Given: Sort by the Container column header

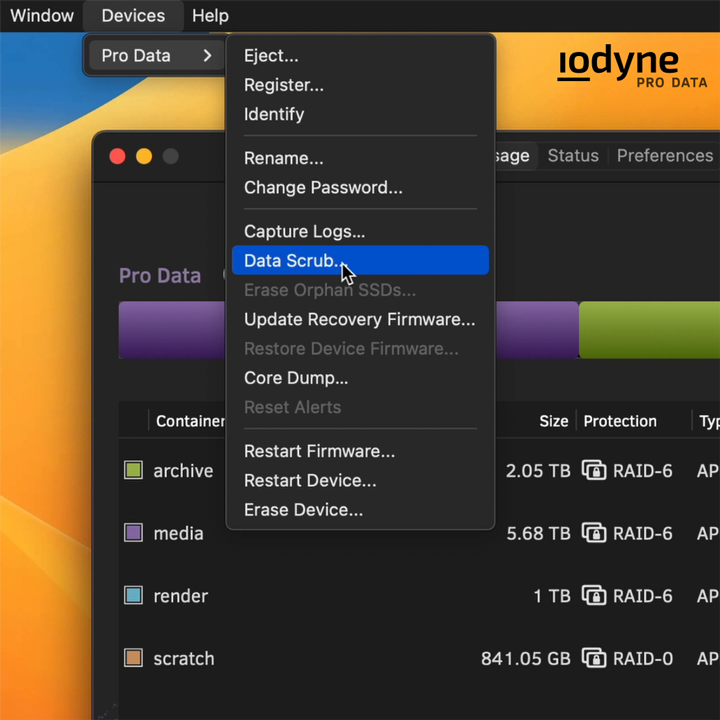Looking at the screenshot, I should (191, 421).
